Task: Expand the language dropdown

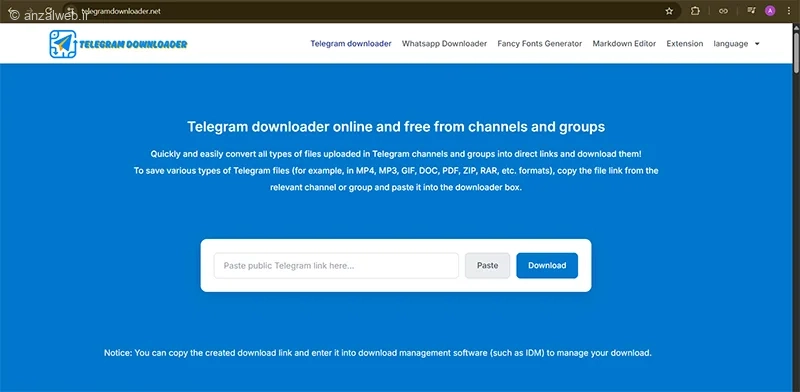Action: point(736,44)
